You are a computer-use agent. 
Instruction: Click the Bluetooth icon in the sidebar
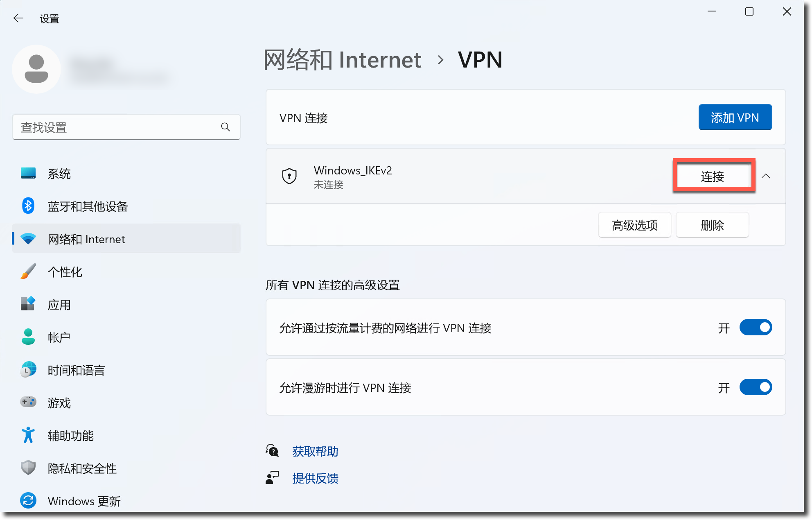coord(28,206)
